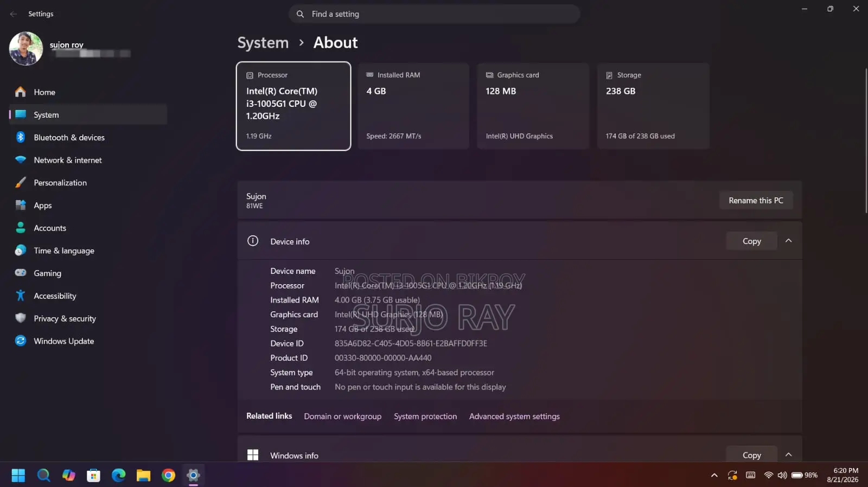Open Microsoft Store from the taskbar
The height and width of the screenshot is (487, 868).
coord(93,476)
